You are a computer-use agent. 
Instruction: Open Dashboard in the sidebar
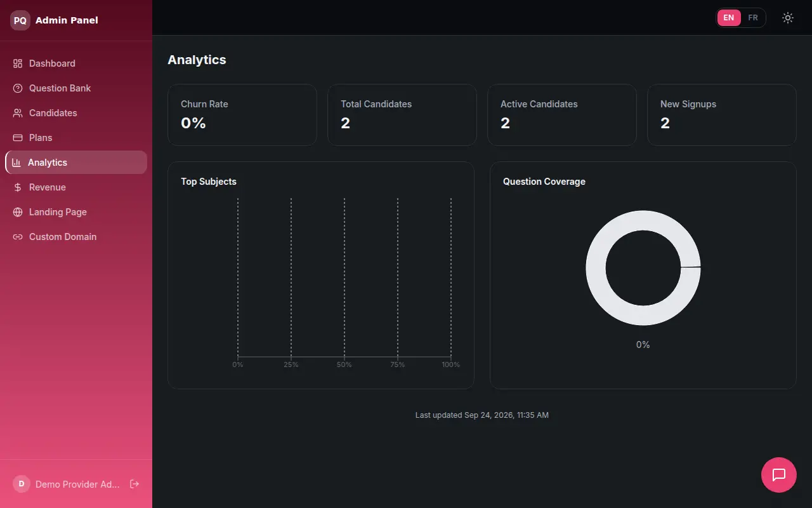76,63
